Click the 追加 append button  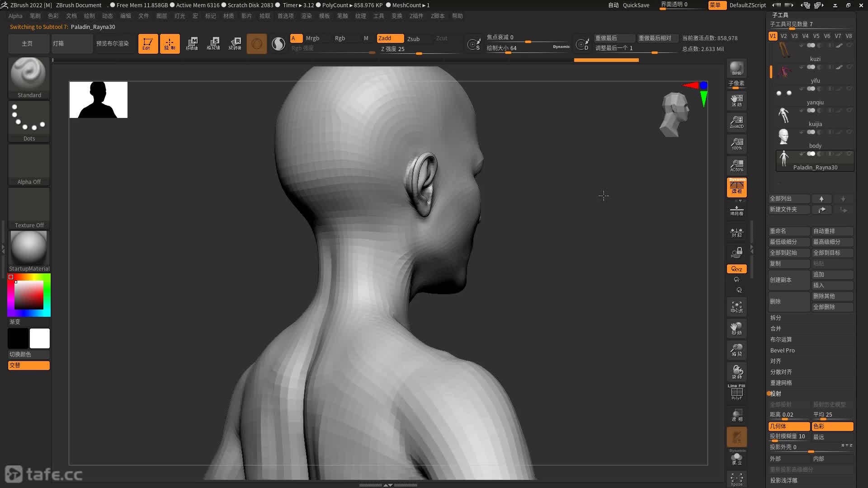832,274
